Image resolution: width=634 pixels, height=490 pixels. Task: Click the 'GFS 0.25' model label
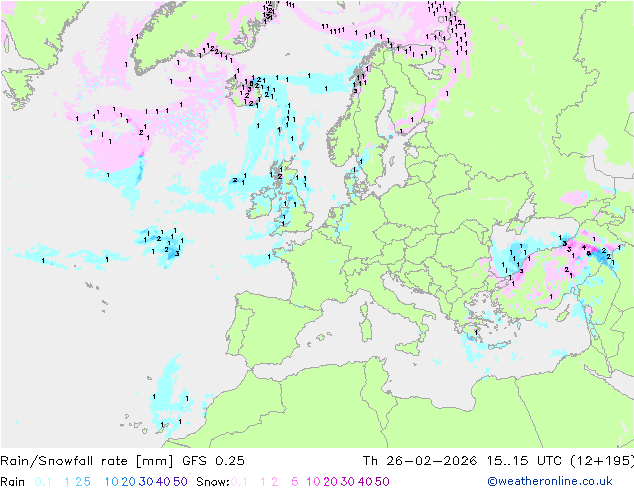coord(213,461)
